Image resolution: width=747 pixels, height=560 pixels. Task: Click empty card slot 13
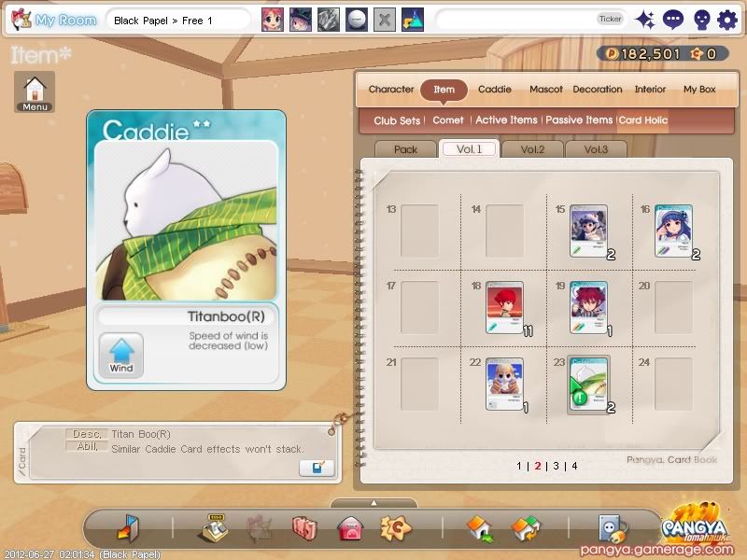(419, 231)
